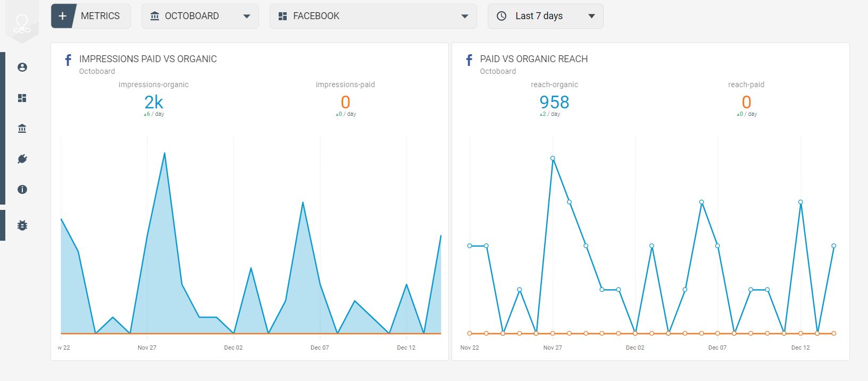868x381 pixels.
Task: Click the impressions-paid label
Action: [x=345, y=84]
